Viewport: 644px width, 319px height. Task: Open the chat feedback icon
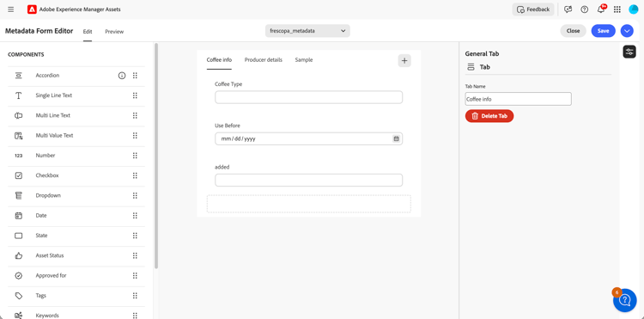[x=568, y=9]
